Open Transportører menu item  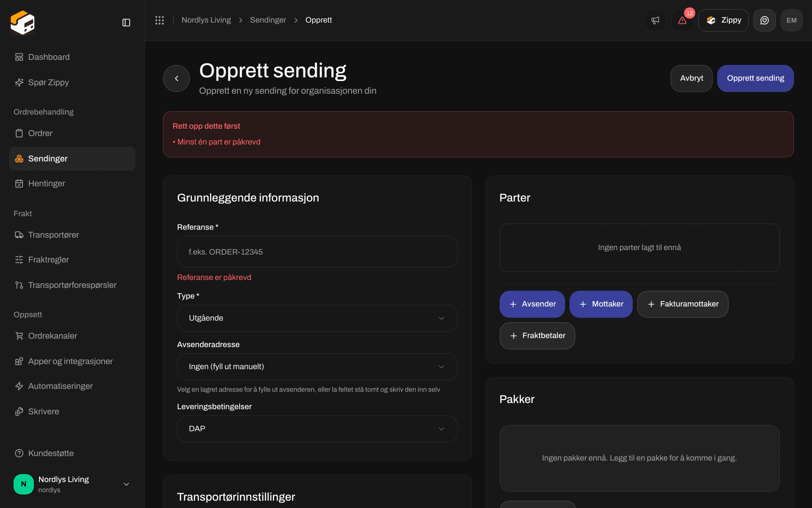[x=72, y=235]
